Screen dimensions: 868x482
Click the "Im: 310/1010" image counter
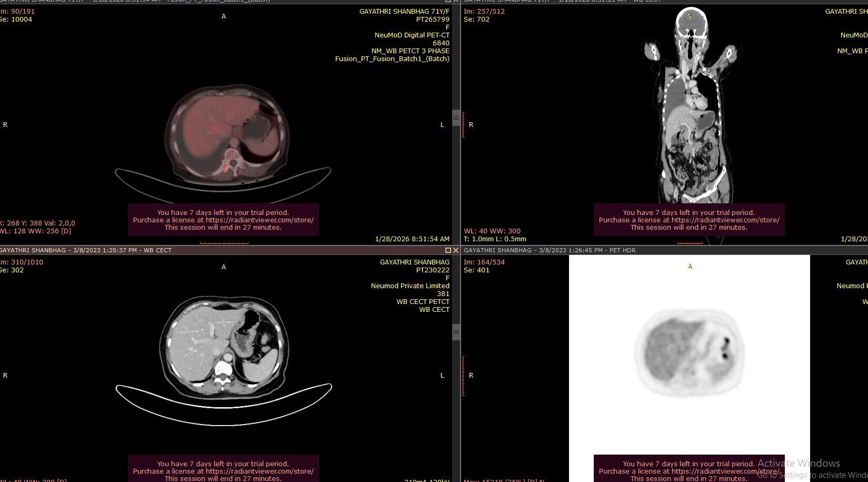(x=22, y=262)
